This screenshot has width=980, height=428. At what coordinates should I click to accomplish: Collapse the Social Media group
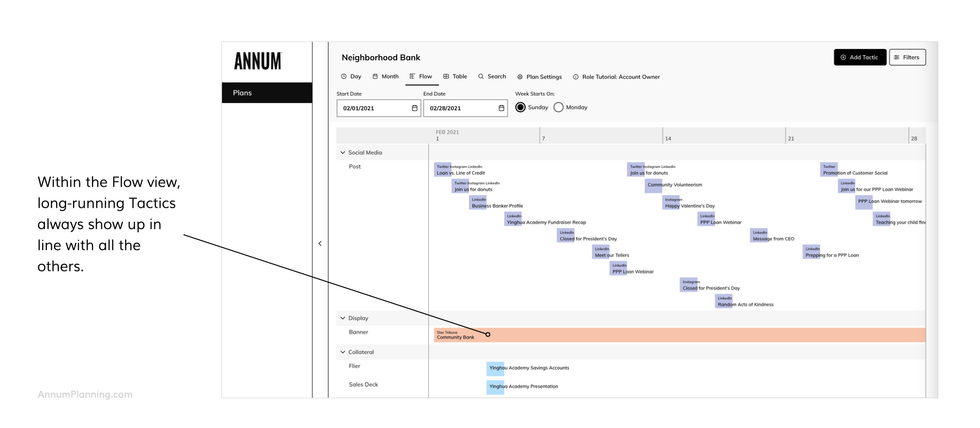tap(343, 153)
